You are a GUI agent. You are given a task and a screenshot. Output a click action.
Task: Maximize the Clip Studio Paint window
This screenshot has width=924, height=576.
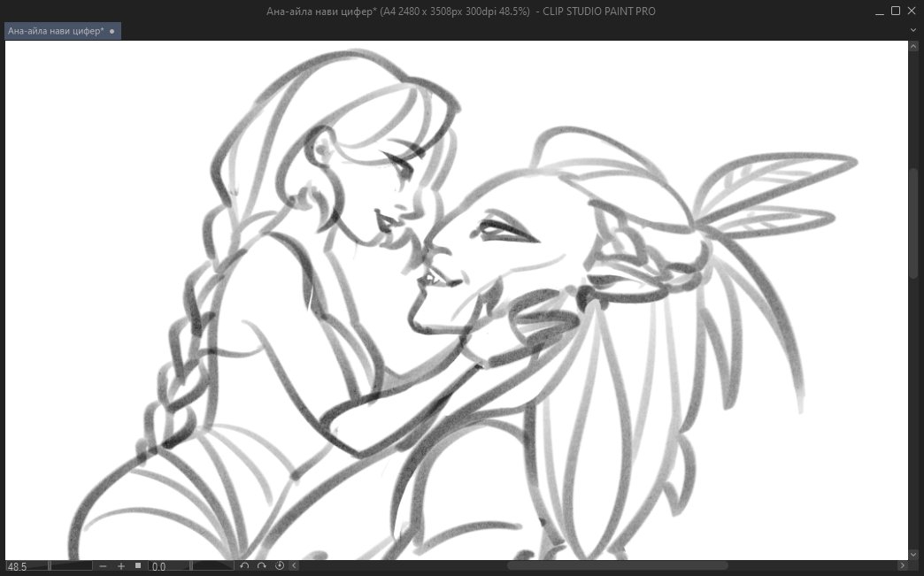pos(896,11)
